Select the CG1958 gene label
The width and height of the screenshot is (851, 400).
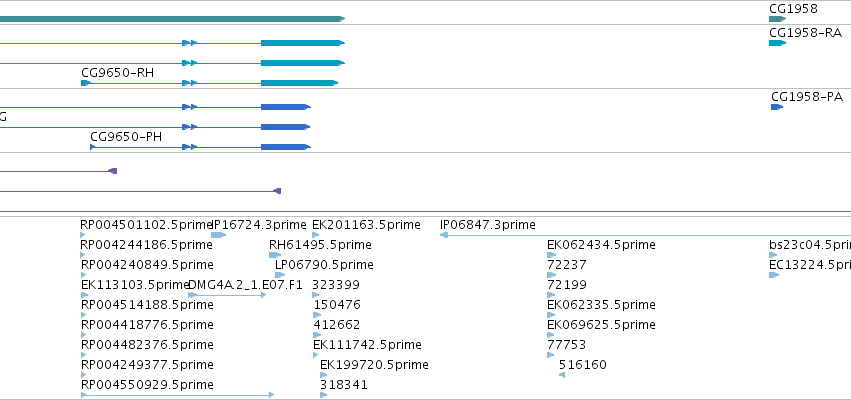(793, 9)
